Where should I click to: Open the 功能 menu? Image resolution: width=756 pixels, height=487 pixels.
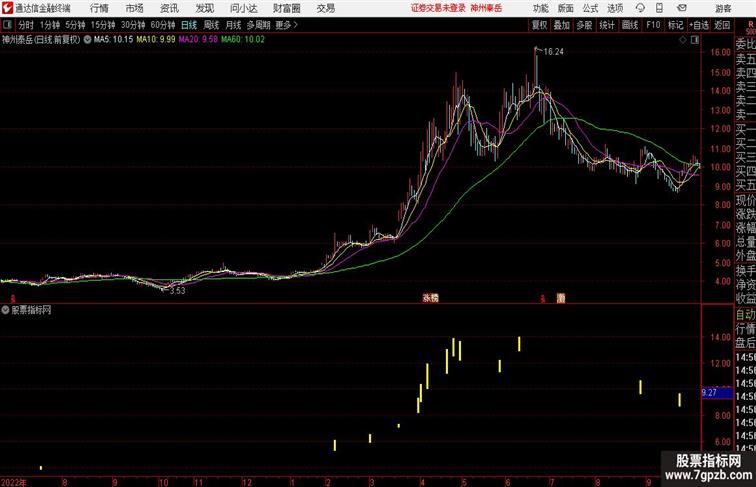(540, 8)
